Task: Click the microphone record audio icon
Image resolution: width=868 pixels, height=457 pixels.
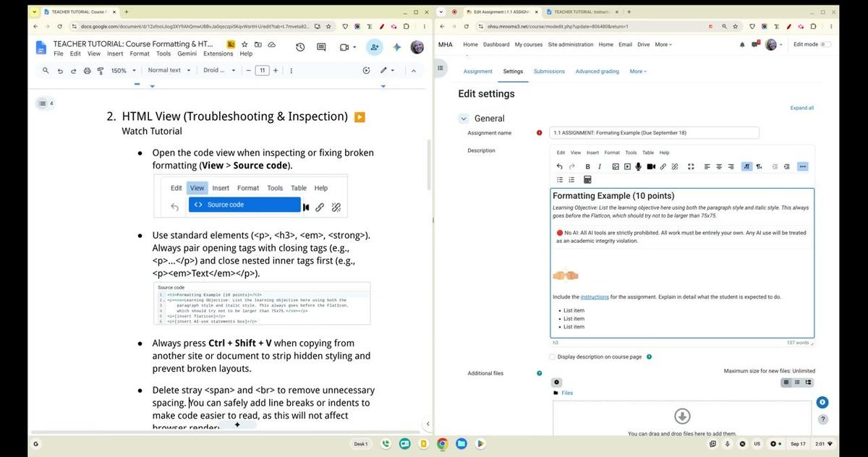Action: (639, 166)
